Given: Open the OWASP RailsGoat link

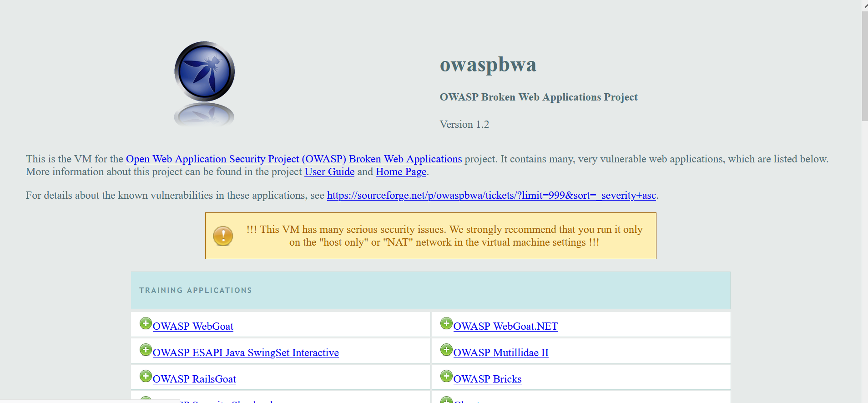Looking at the screenshot, I should pos(194,379).
